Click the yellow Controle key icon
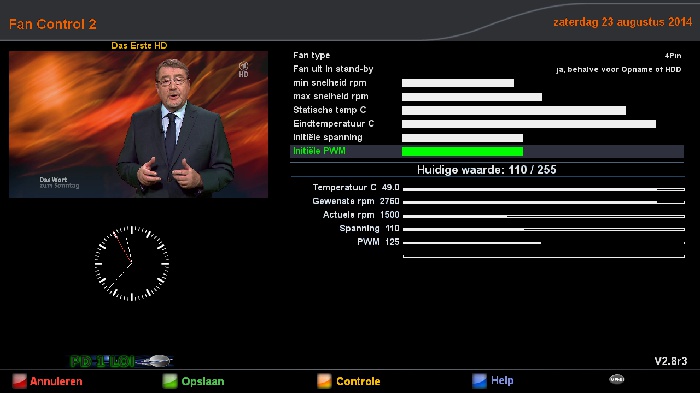Viewport: 700px width, 393px height. [x=325, y=381]
